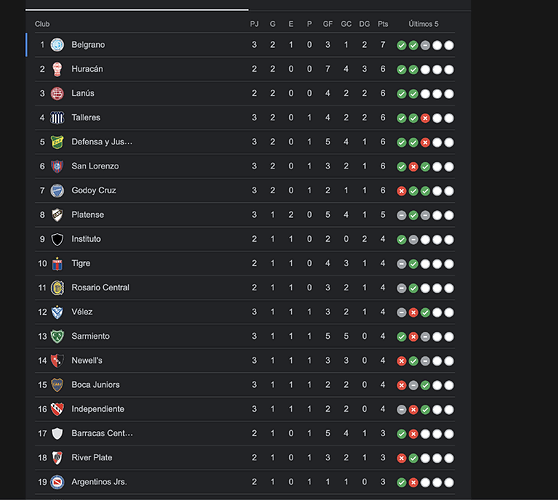Click Godoy Cruz's first red loss indicator
The height and width of the screenshot is (500, 558).
coord(401,191)
